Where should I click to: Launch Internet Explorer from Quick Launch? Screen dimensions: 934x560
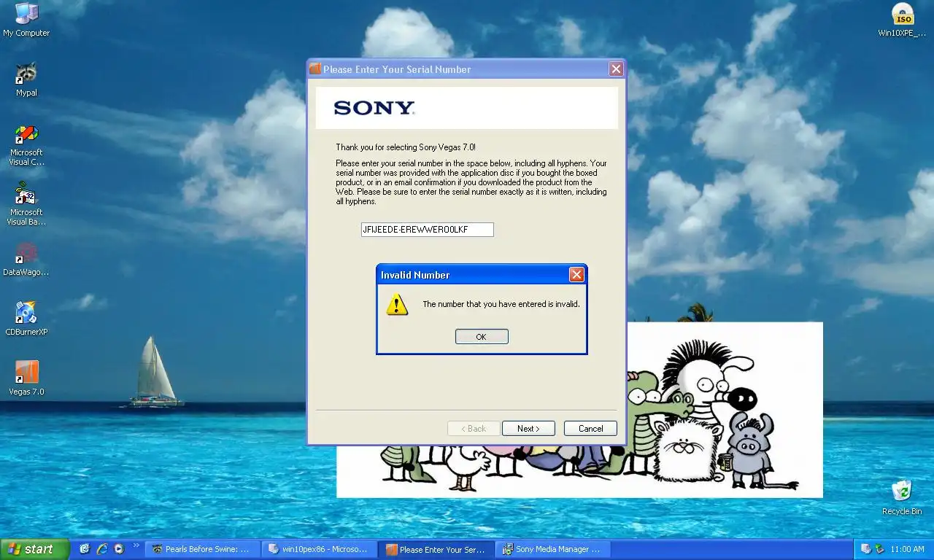click(x=102, y=549)
